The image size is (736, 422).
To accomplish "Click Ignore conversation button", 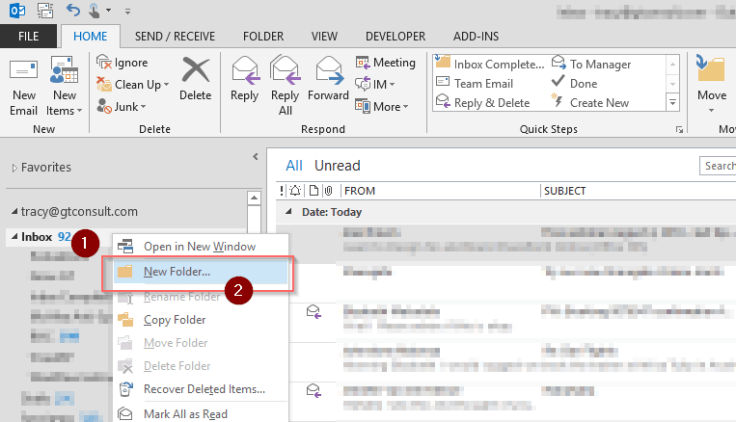I will click(x=123, y=62).
